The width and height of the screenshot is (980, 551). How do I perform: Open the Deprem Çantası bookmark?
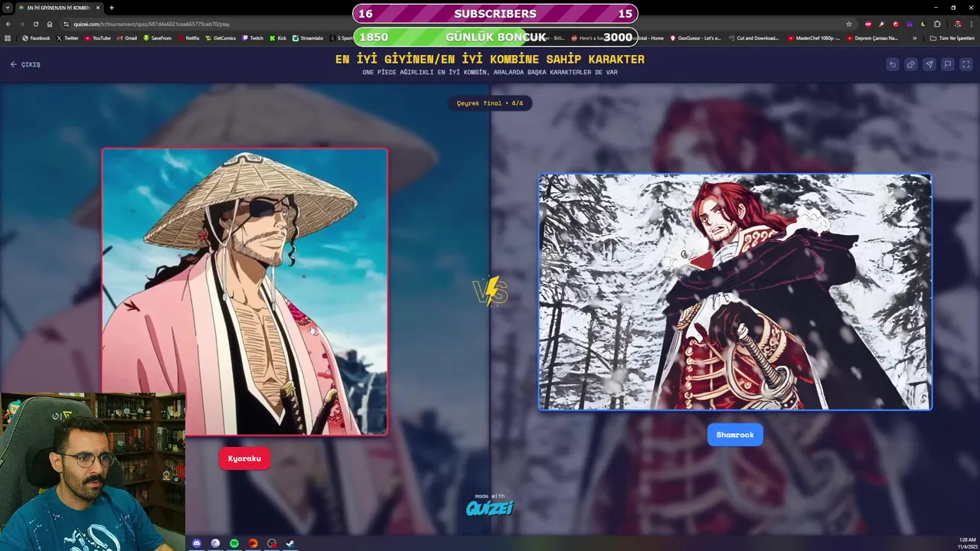click(x=872, y=37)
